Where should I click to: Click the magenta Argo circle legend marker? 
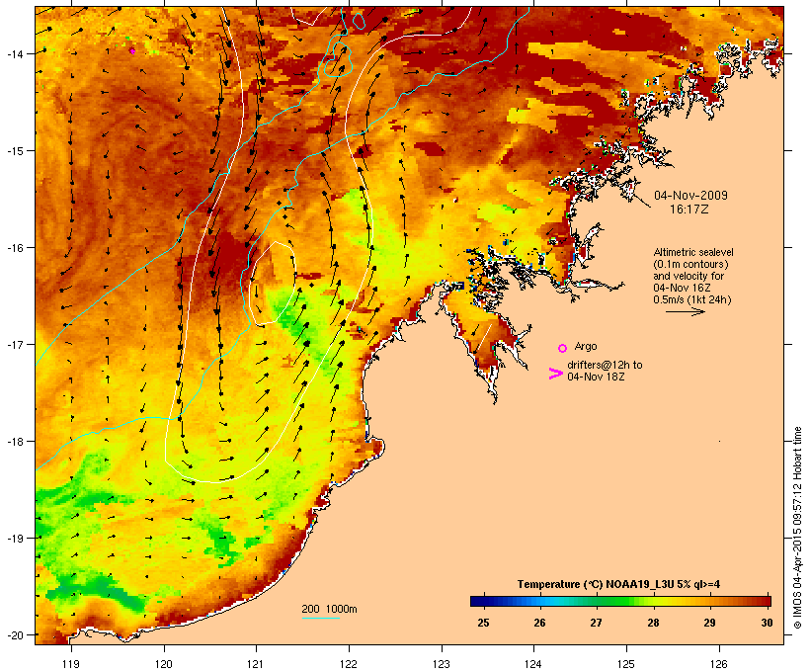[x=562, y=348]
